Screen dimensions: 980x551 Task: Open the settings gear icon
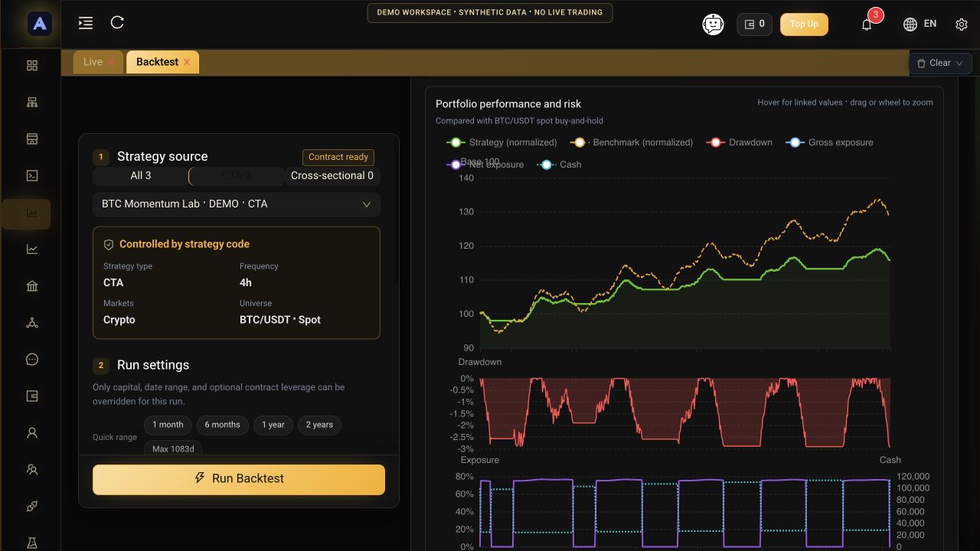click(x=962, y=24)
